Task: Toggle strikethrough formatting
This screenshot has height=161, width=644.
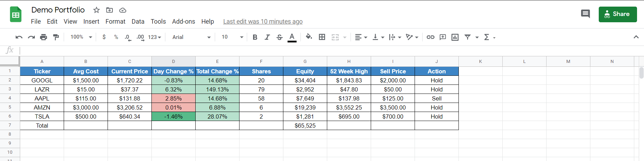Action: click(x=279, y=37)
